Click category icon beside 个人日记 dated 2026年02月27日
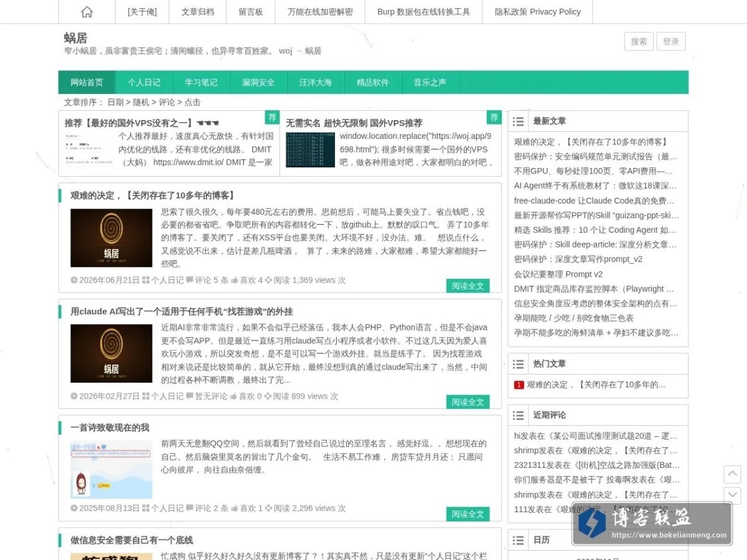The image size is (747, 560). pyautogui.click(x=146, y=396)
